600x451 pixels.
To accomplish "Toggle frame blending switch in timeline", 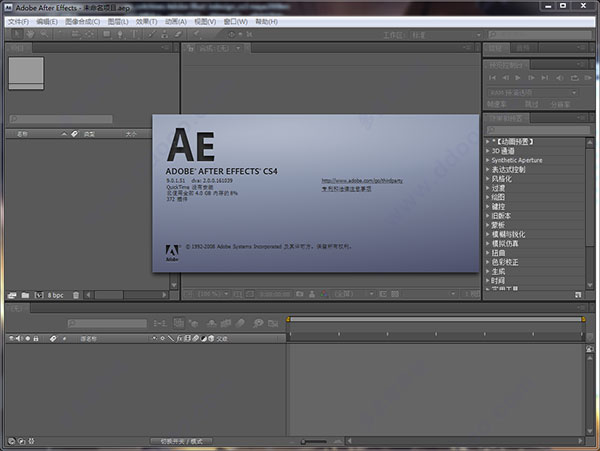I will click(226, 324).
